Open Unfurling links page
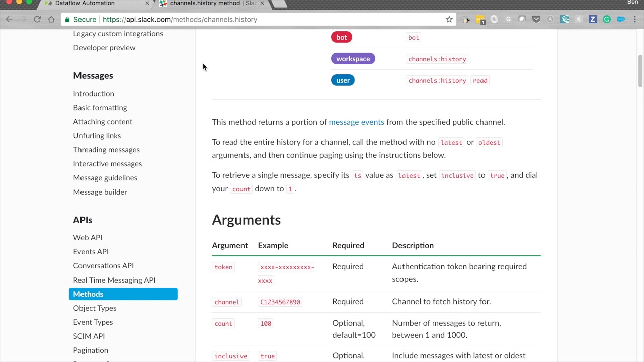Image resolution: width=644 pixels, height=362 pixels. click(x=97, y=136)
